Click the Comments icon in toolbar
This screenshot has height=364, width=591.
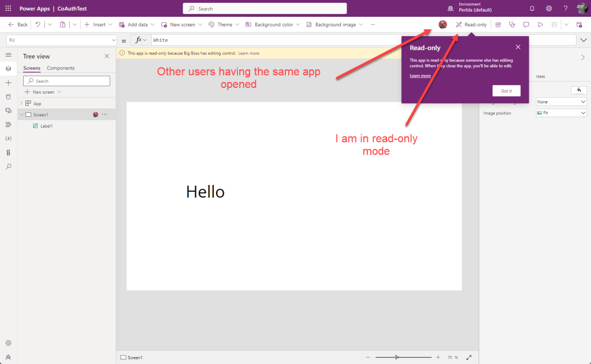click(526, 25)
